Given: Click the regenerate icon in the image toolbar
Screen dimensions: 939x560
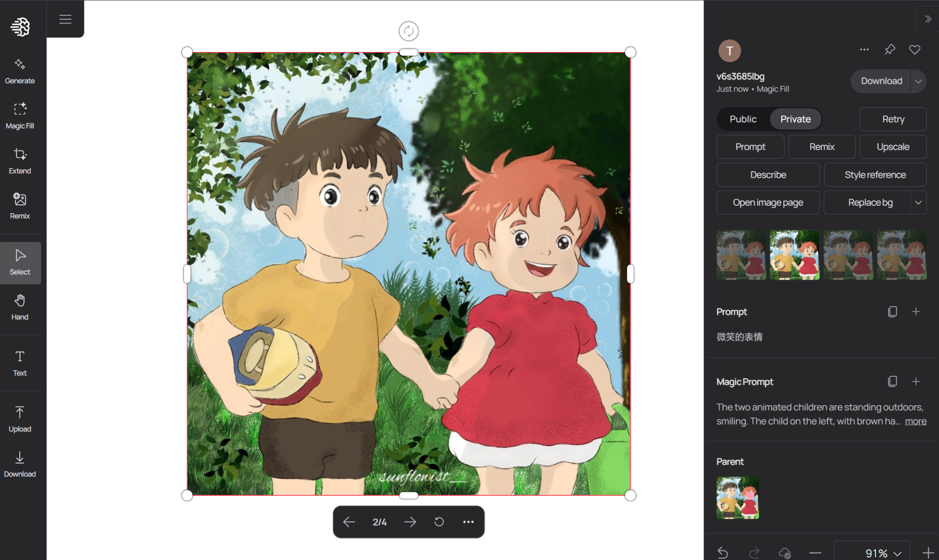Looking at the screenshot, I should [x=439, y=522].
